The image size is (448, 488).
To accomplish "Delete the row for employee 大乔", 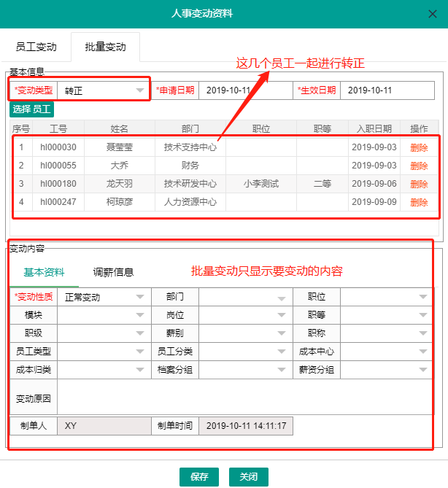I will tap(419, 166).
